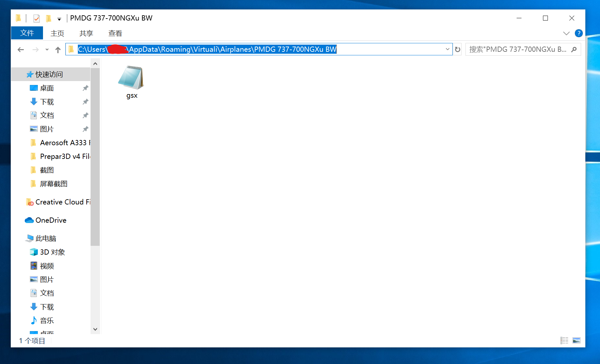Image resolution: width=600 pixels, height=364 pixels.
Task: Expand the ribbon with chevron
Action: (x=566, y=33)
